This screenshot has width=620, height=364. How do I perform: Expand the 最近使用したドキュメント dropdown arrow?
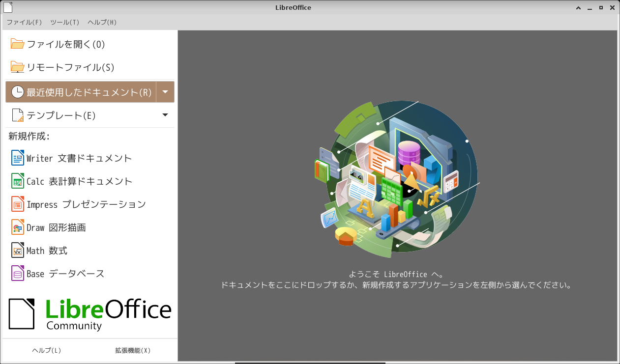tap(165, 92)
